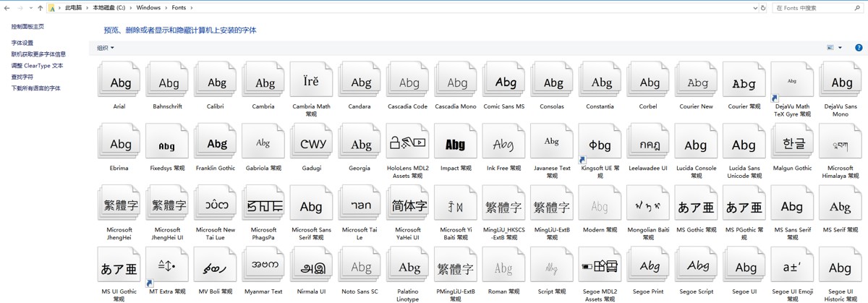This screenshot has width=868, height=303.
Task: Expand chevron after Windows breadcrumb
Action: [x=168, y=8]
